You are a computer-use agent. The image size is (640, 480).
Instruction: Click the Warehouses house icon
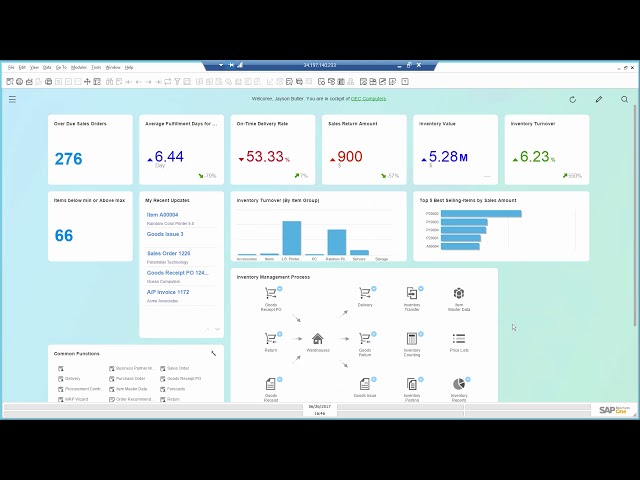[x=318, y=338]
